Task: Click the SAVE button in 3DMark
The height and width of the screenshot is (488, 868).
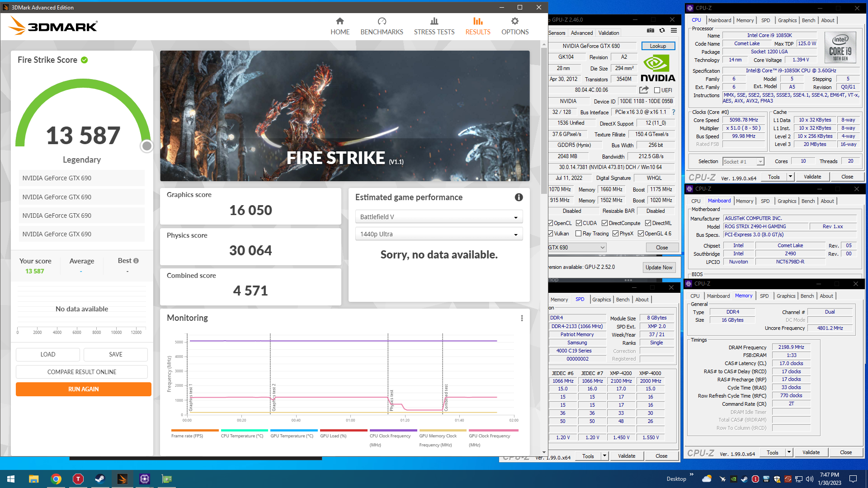Action: 116,354
